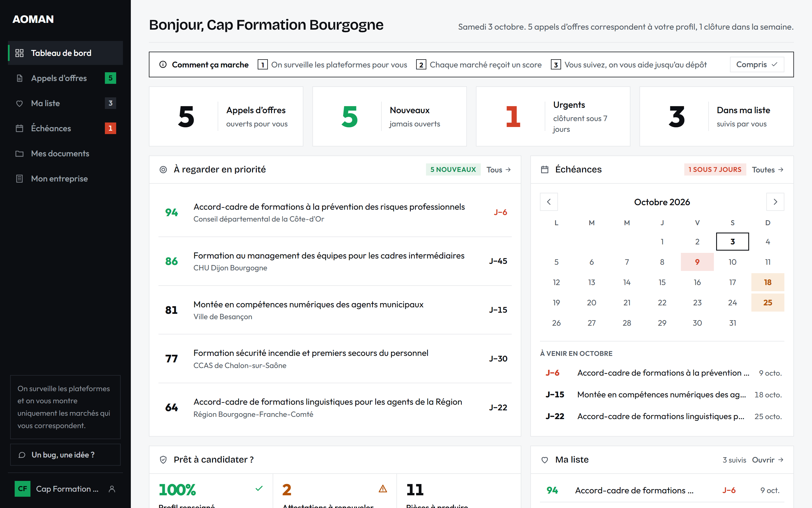Open the Tableau de bord sidebar item
Viewport: 812px width, 508px height.
65,53
